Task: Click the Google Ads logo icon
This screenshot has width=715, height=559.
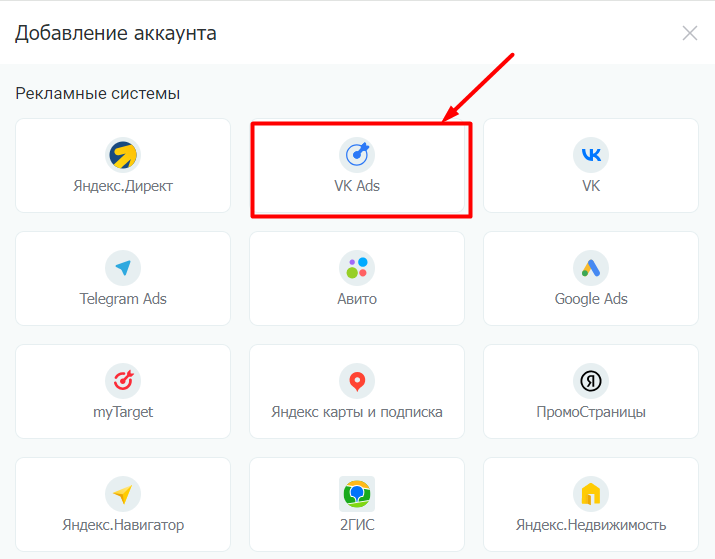Action: [x=591, y=268]
